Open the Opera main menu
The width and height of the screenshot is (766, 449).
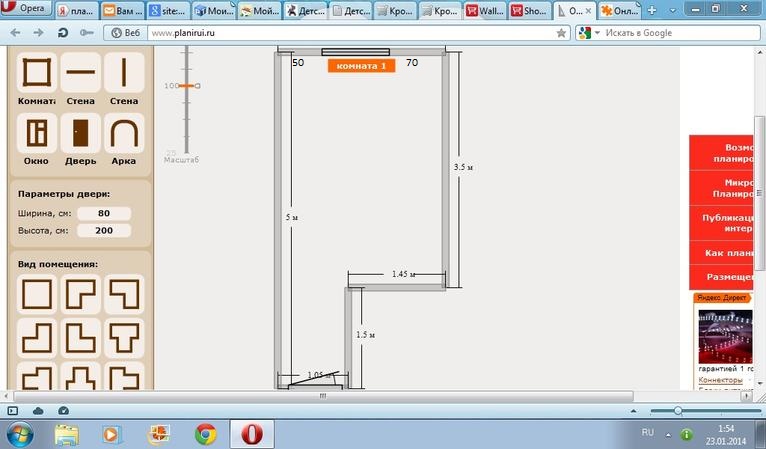(x=25, y=11)
